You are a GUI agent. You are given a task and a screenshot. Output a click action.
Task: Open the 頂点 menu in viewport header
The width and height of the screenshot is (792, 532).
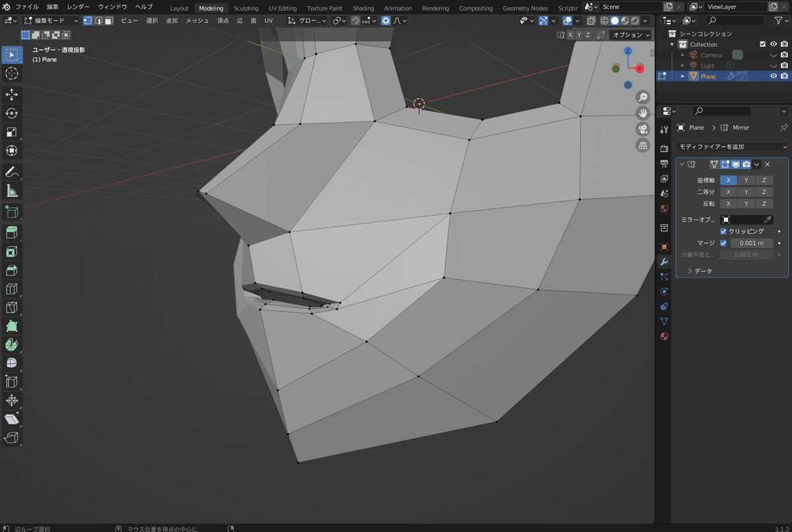pos(223,20)
